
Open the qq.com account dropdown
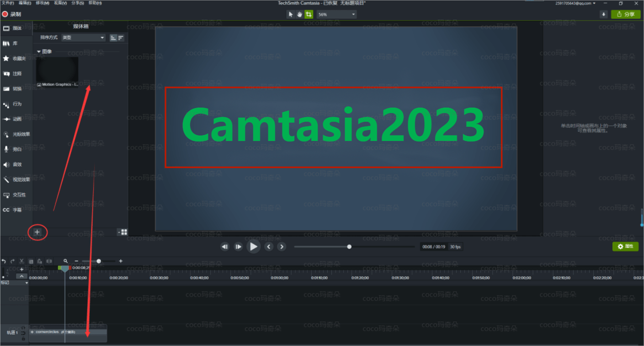[x=575, y=3]
